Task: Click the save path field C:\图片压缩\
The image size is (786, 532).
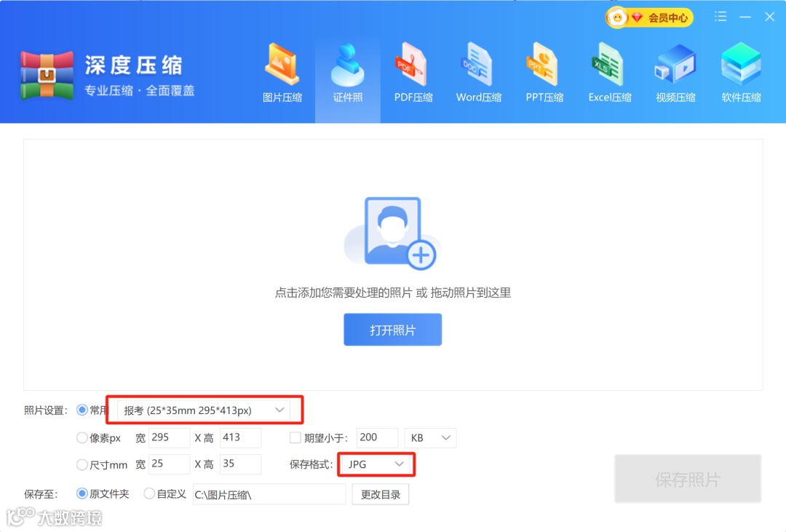Action: click(x=269, y=494)
